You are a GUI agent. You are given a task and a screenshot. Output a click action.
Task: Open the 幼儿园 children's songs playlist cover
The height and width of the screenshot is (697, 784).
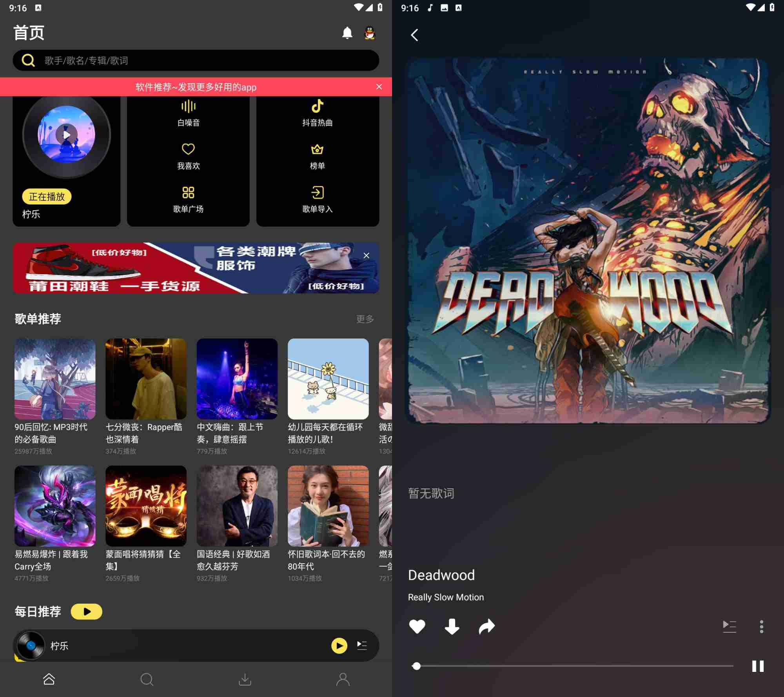click(x=328, y=379)
